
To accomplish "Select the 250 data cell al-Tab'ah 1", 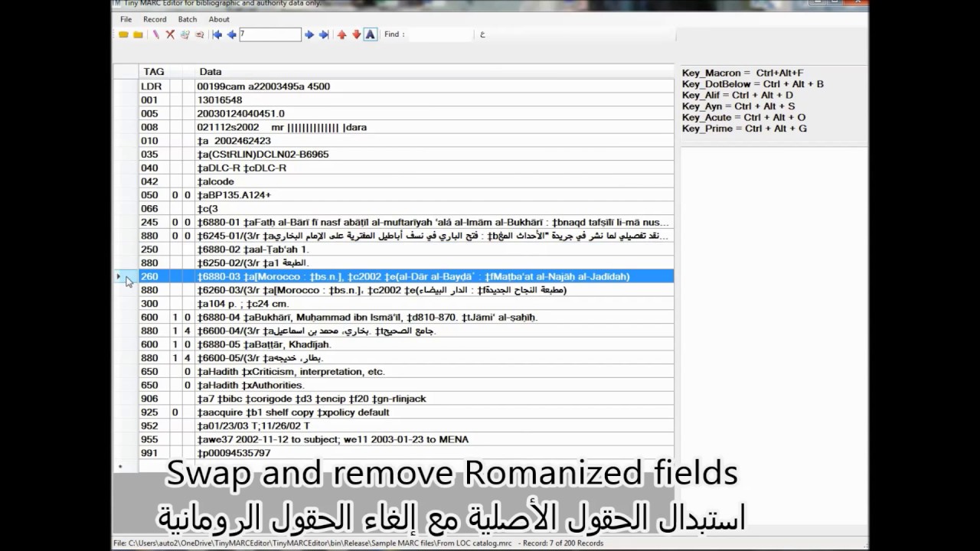I will point(434,249).
